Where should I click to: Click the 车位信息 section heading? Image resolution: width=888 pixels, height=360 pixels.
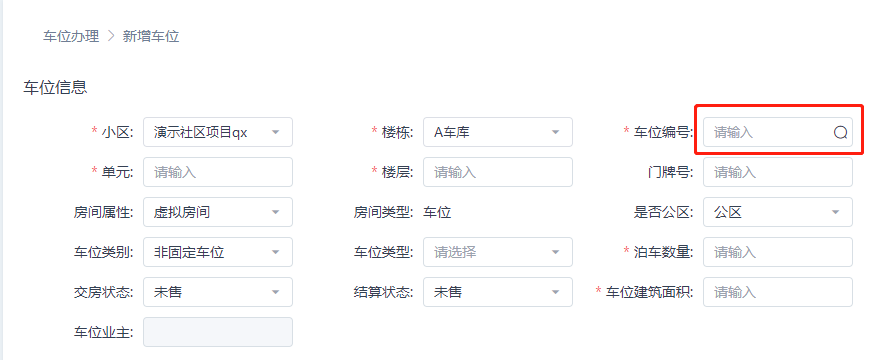(x=56, y=88)
